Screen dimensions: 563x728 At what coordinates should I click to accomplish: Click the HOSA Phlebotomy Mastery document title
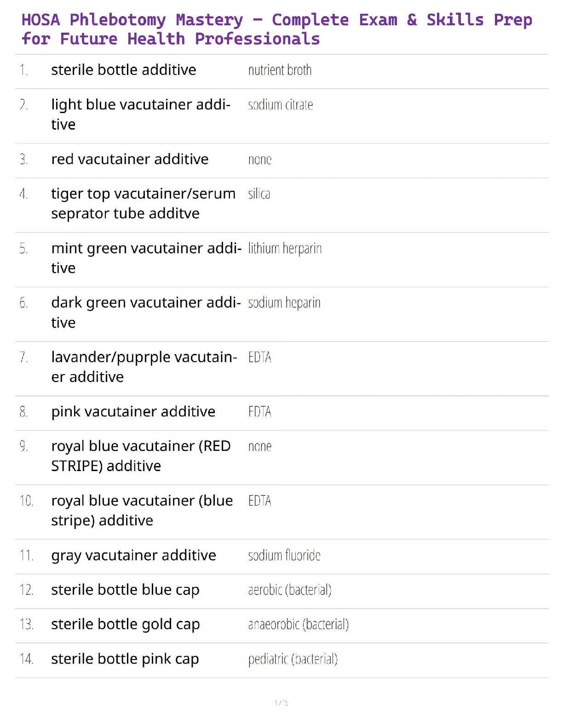[x=276, y=29]
